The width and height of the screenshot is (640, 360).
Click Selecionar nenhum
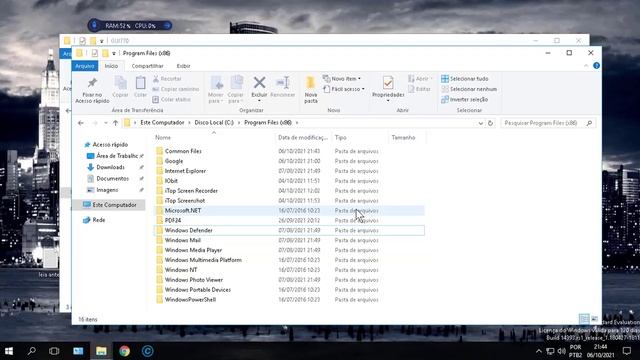[x=469, y=89]
